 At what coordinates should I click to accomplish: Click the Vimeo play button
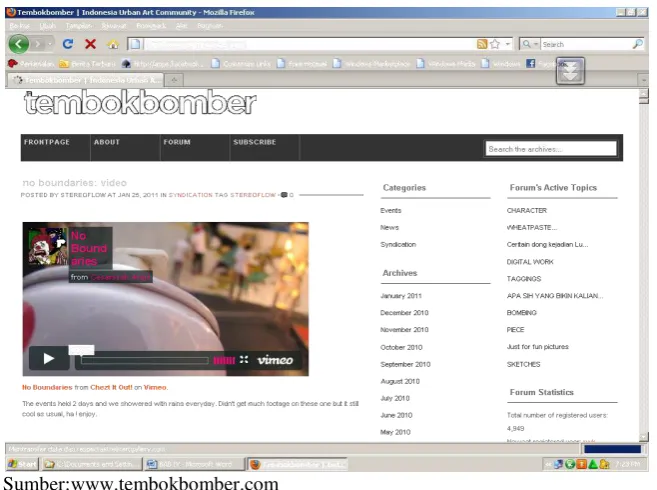49,358
